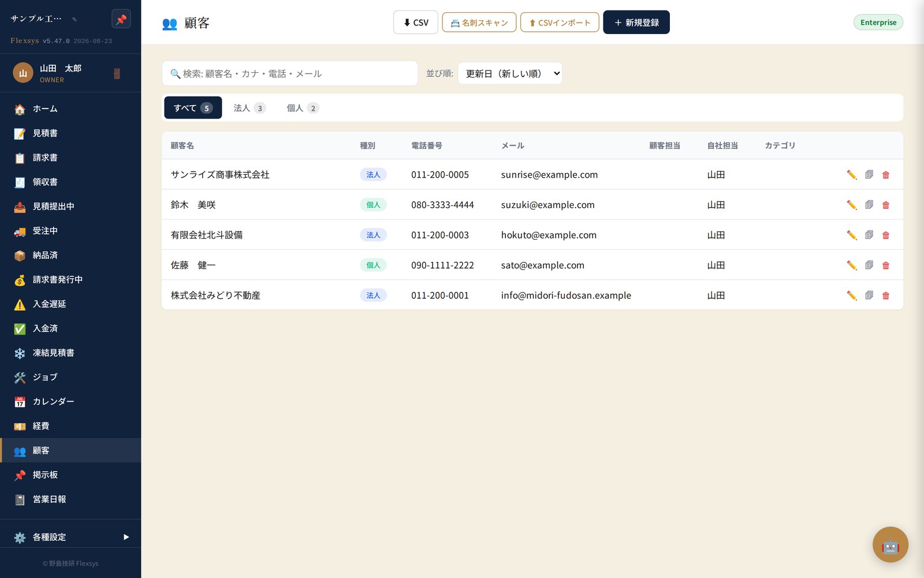Edit the 佐藤 健一 customer row
Screen dimensions: 924x578
click(x=851, y=265)
